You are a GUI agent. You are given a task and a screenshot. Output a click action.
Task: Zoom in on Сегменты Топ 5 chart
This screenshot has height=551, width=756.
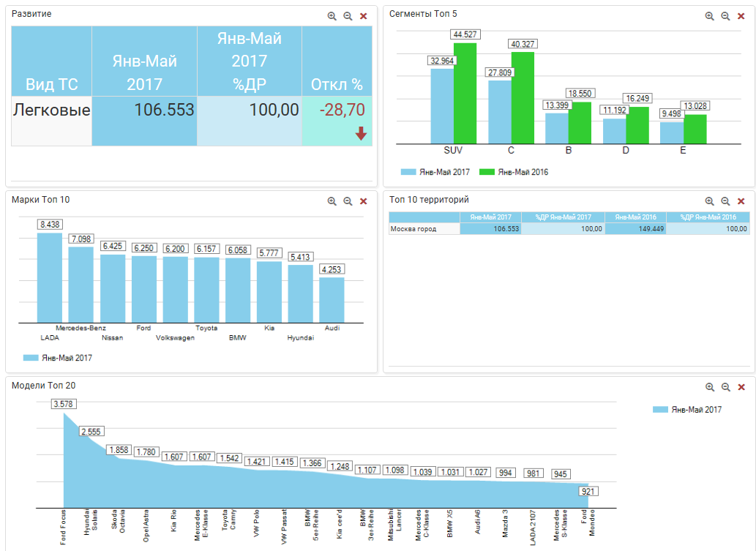click(709, 16)
